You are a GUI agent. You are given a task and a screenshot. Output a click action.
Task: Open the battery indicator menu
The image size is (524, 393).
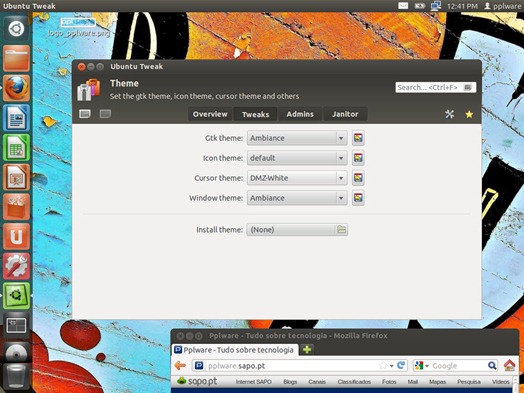coord(420,6)
